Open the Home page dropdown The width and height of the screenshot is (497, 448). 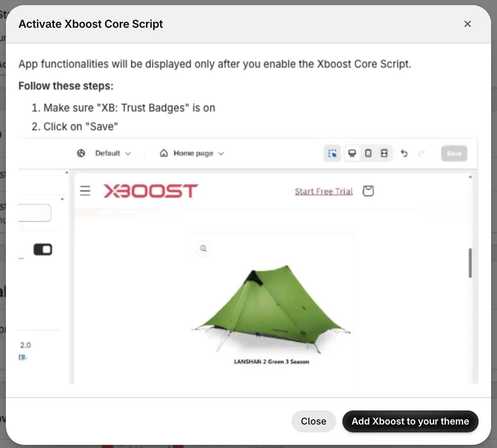[x=199, y=153]
